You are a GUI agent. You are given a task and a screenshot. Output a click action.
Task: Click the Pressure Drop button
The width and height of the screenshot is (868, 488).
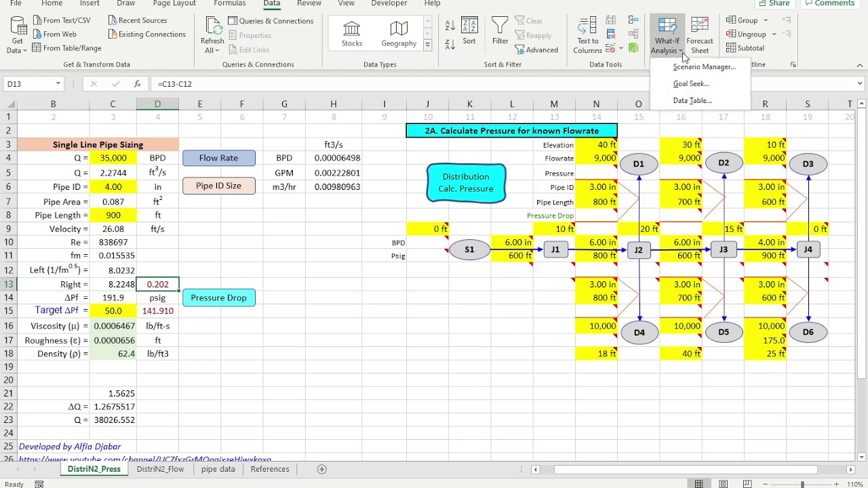(x=218, y=298)
